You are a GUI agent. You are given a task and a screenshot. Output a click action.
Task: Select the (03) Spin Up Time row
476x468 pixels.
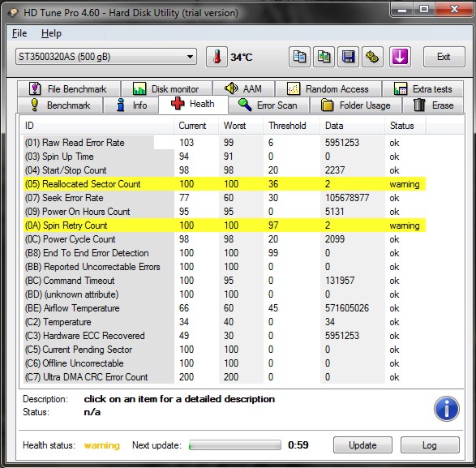point(225,157)
